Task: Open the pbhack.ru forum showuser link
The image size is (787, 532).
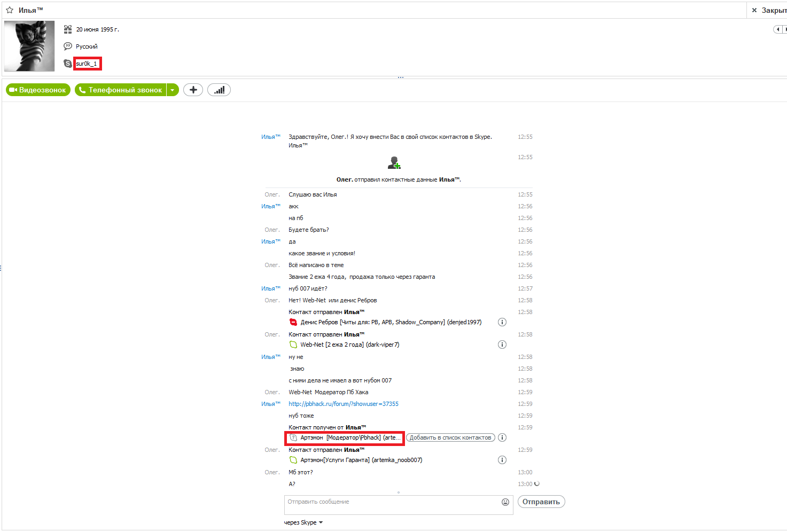Action: point(344,404)
